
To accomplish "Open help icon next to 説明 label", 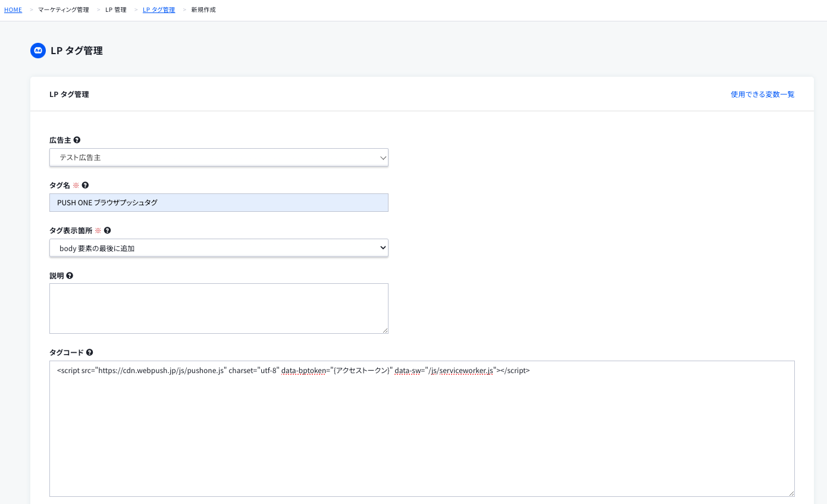I will coord(70,276).
